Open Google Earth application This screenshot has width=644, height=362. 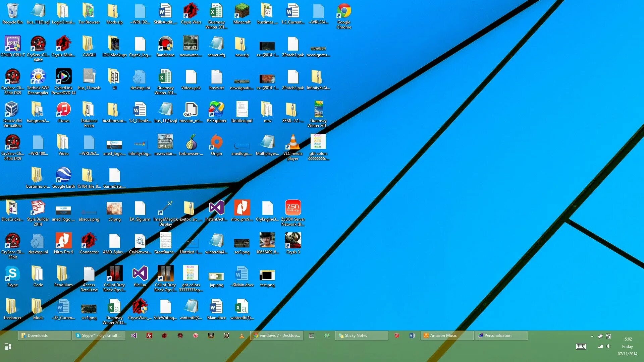coord(63,177)
